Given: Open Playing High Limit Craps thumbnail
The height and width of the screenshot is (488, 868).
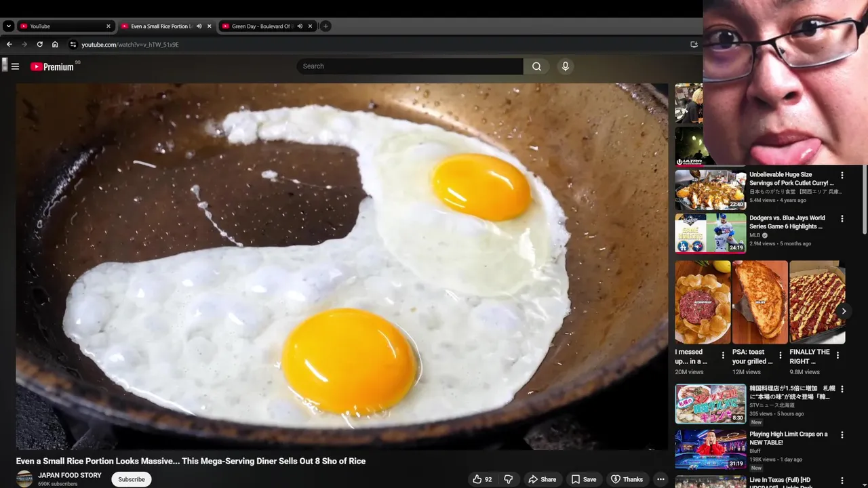Looking at the screenshot, I should coord(710,449).
